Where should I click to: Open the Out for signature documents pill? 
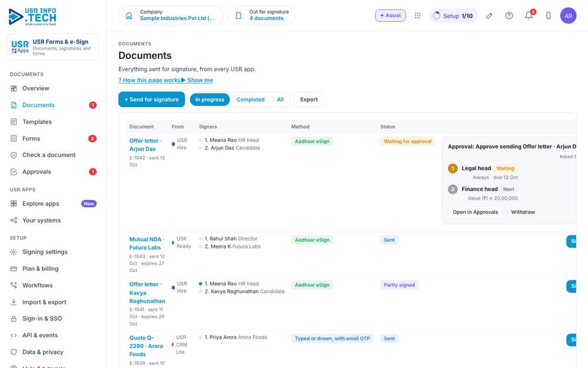262,15
